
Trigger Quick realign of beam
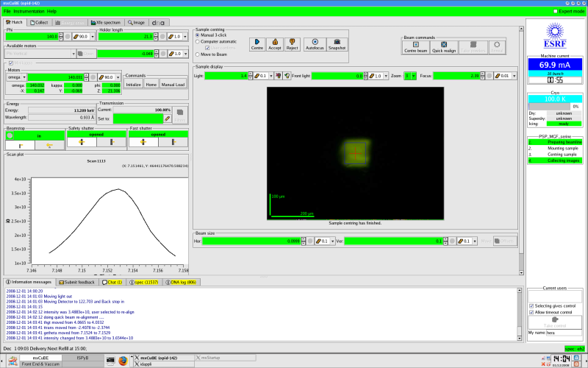pyautogui.click(x=444, y=47)
